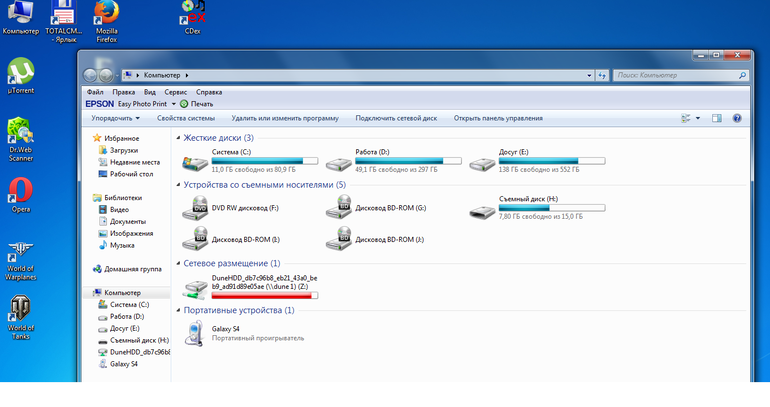Launch the TOTALCM shortcut on the desktop

coord(64,22)
